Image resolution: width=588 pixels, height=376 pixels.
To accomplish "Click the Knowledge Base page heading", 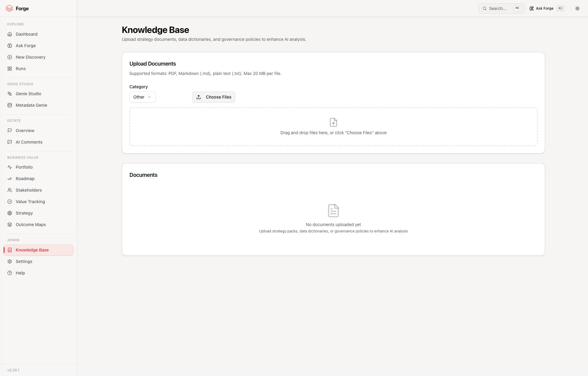I will click(x=155, y=30).
